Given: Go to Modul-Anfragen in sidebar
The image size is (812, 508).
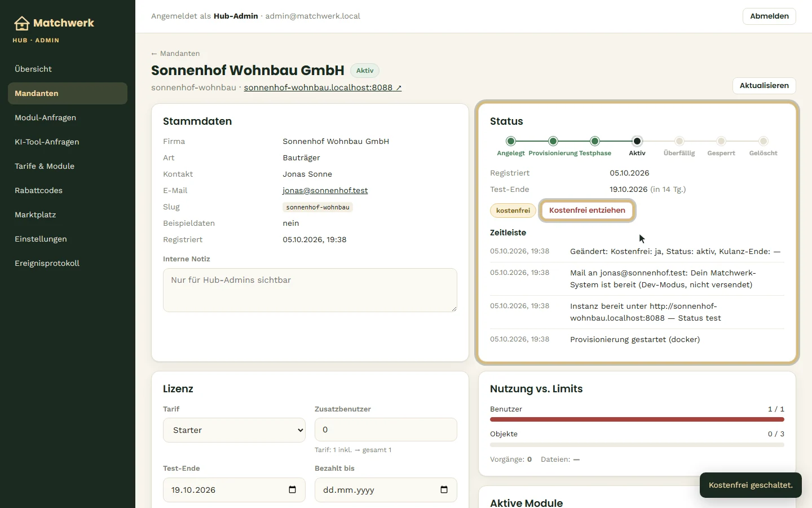Looking at the screenshot, I should tap(68, 117).
